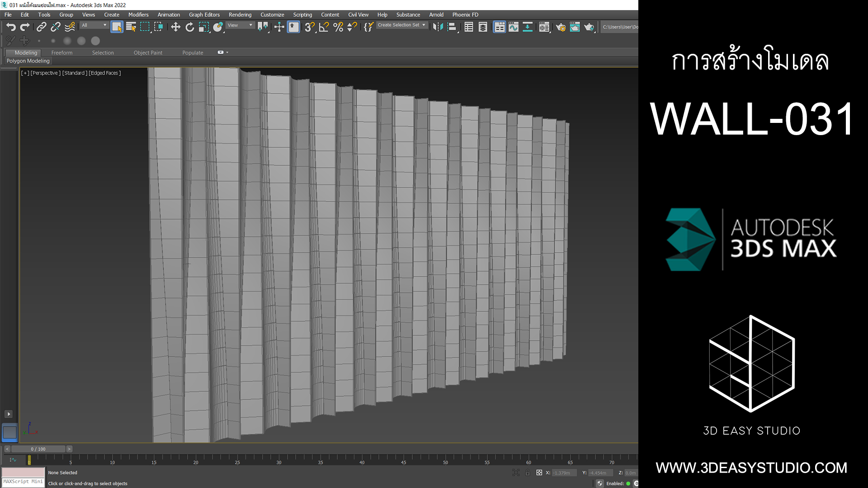Click the Polygon Modeling panel button

[x=28, y=61]
